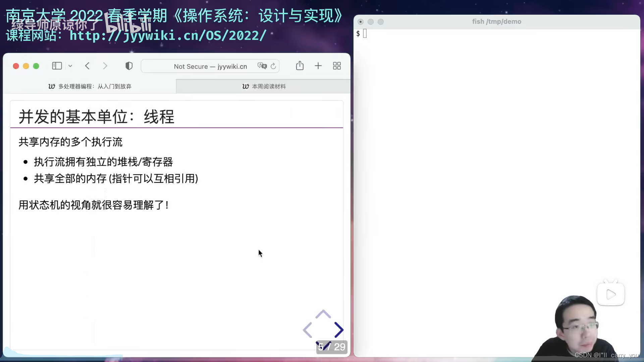Viewport: 644px width, 362px height.
Task: Go to next slide arrow
Action: pos(339,330)
